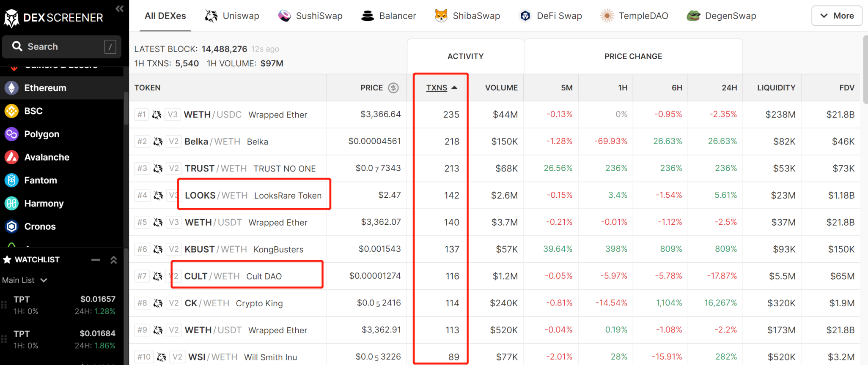Minimize the Watchlist with the dash icon
The image size is (868, 365).
click(x=96, y=260)
